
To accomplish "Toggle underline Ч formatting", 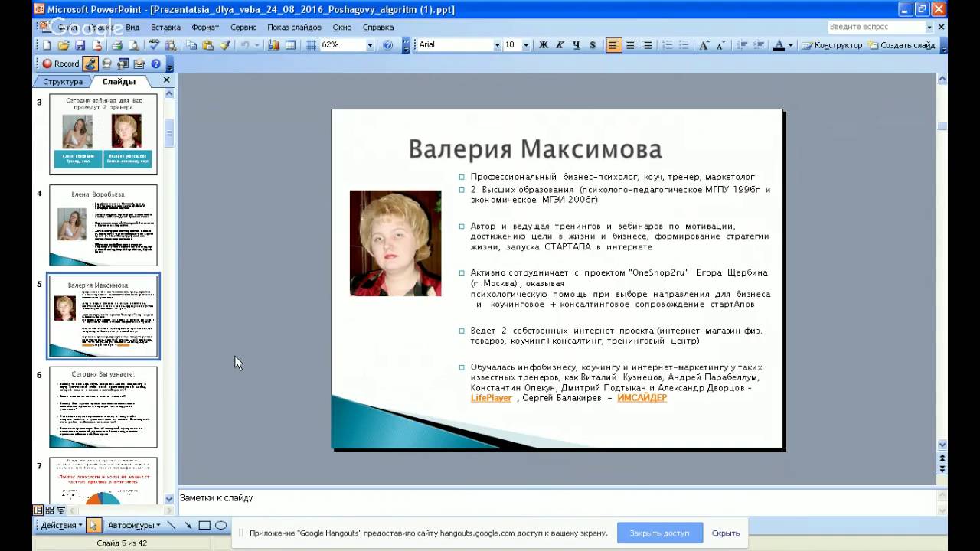I will point(577,45).
